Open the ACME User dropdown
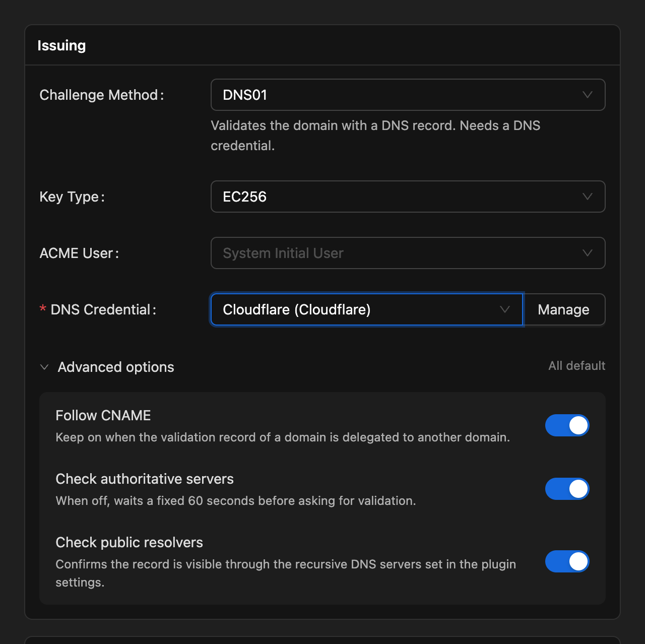The height and width of the screenshot is (644, 645). tap(408, 253)
